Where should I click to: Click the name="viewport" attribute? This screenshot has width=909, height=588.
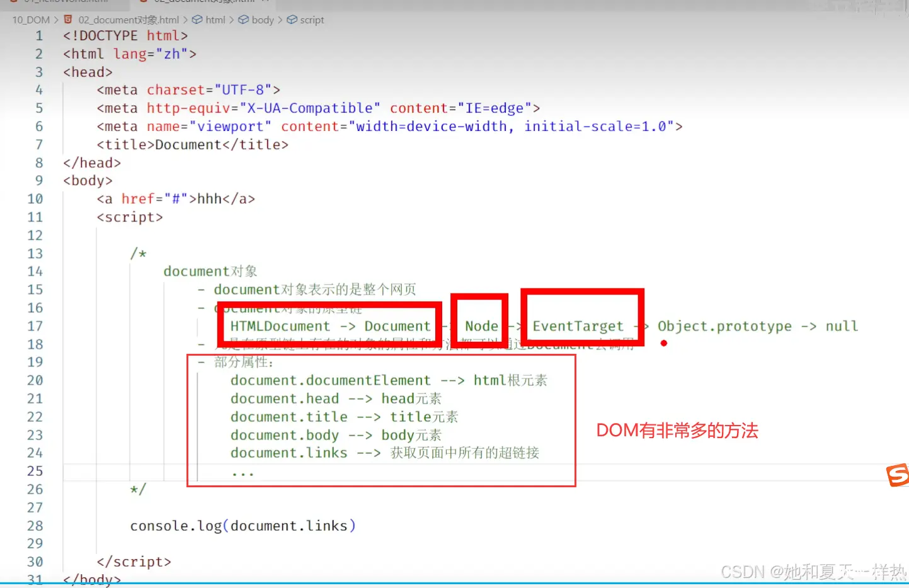209,127
